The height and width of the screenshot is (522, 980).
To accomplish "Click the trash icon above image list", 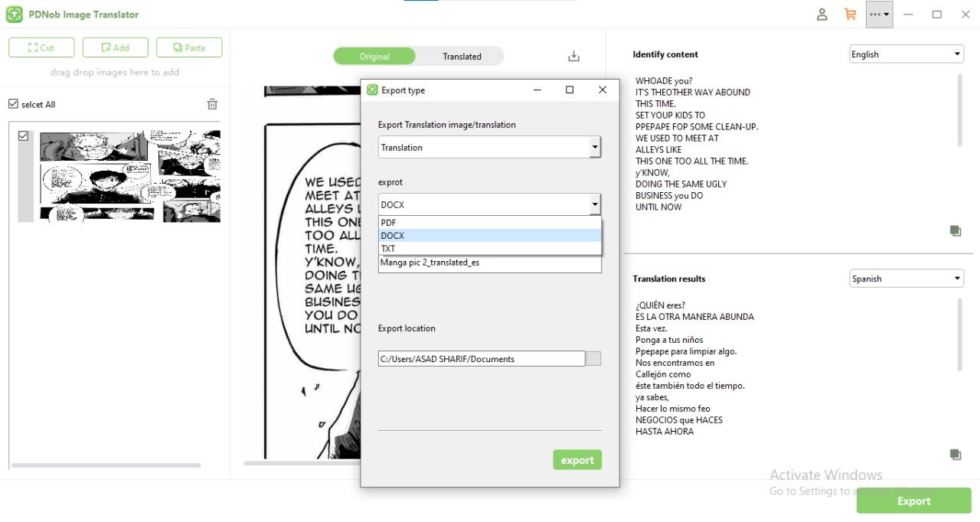I will tap(212, 104).
